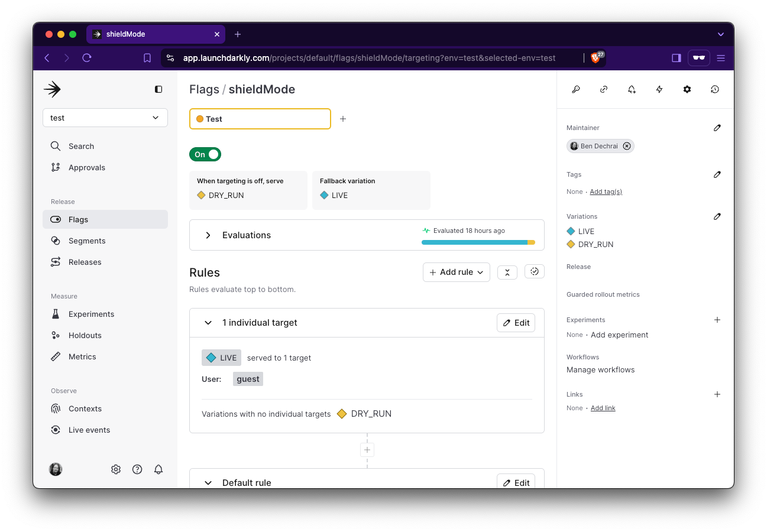Screen dimensions: 767x532
Task: Collapse the 1 individual target rule
Action: click(x=208, y=323)
